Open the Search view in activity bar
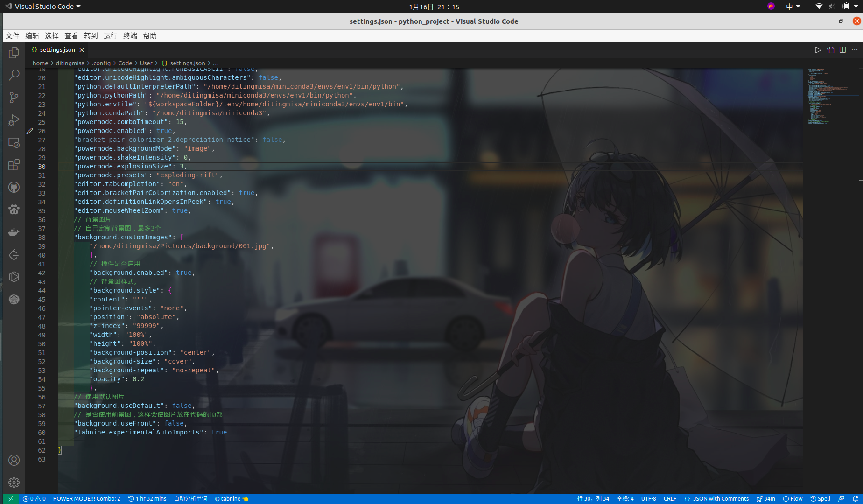This screenshot has height=504, width=863. tap(14, 75)
